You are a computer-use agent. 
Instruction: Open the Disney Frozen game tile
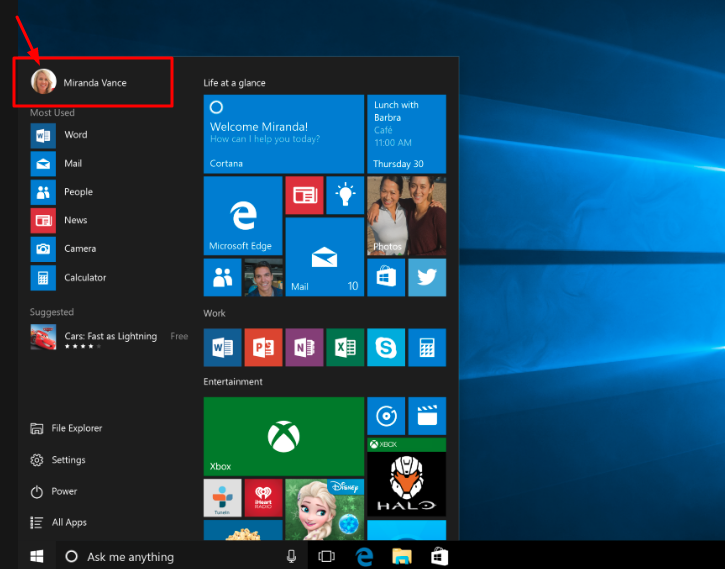(325, 509)
